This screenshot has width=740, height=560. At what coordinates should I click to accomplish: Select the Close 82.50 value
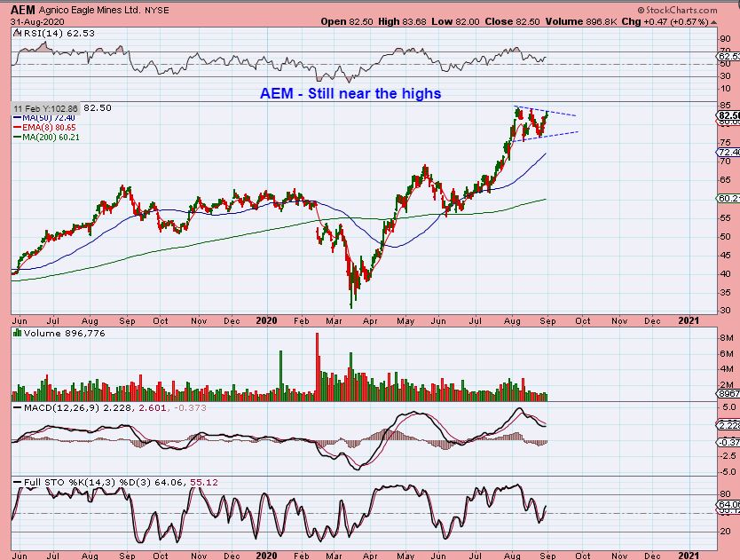512,21
